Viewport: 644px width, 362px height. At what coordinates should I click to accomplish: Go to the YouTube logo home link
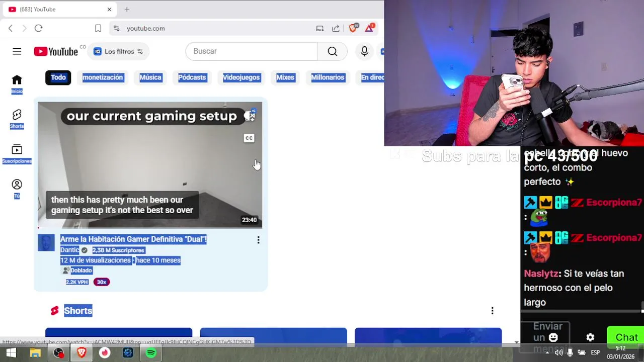pos(56,51)
